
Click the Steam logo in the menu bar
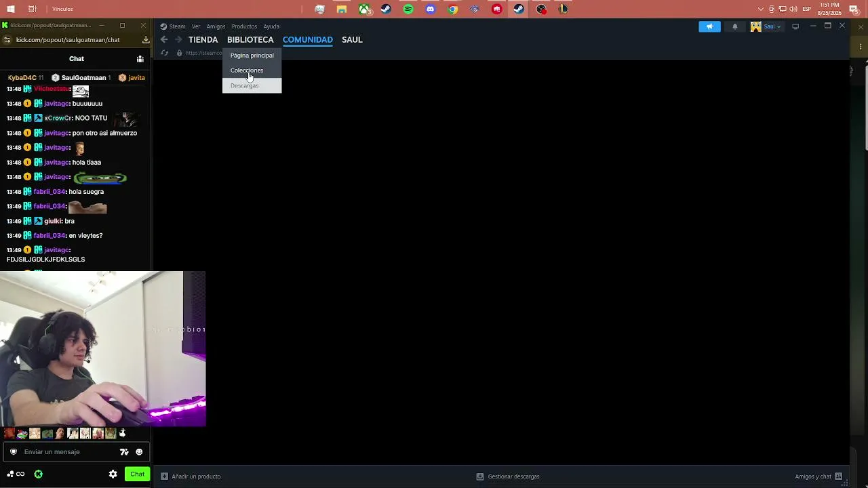pyautogui.click(x=163, y=26)
